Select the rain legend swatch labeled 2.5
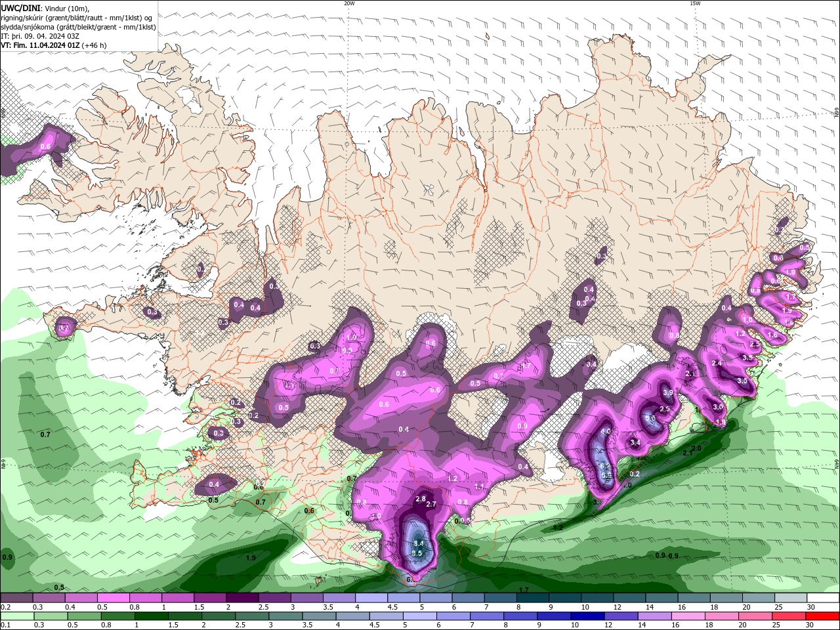 click(x=252, y=616)
